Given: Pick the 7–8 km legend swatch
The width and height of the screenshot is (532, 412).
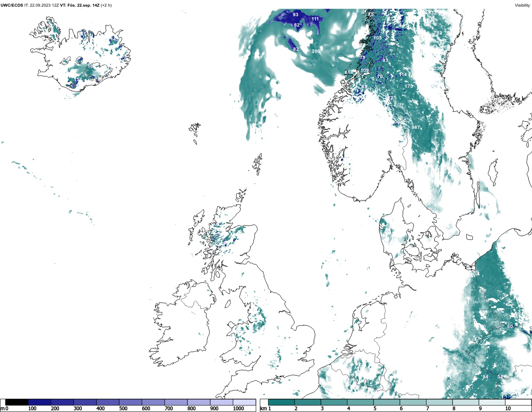Looking at the screenshot, I should click(x=439, y=402).
